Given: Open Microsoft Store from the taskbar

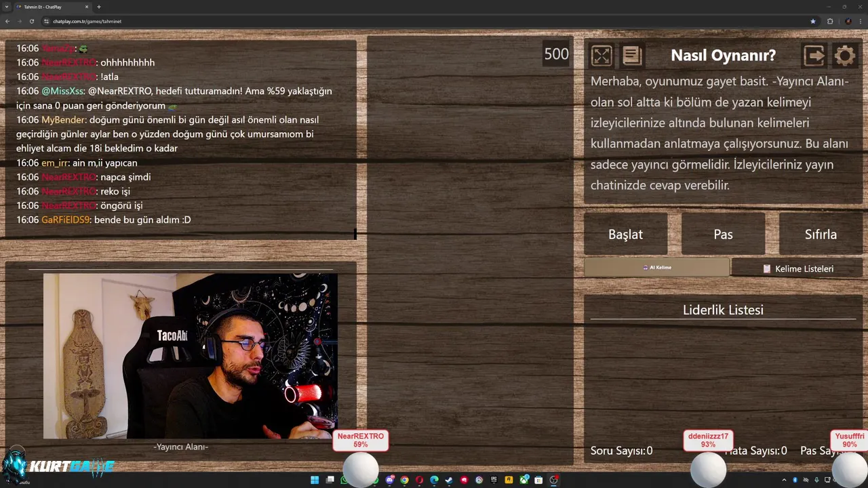Looking at the screenshot, I should 538,480.
